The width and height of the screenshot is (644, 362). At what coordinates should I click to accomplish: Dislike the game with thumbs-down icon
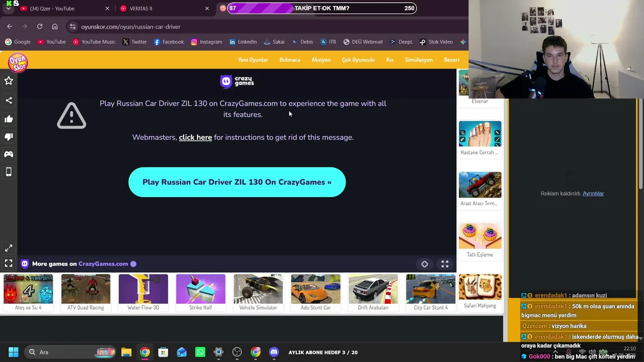coord(9,137)
